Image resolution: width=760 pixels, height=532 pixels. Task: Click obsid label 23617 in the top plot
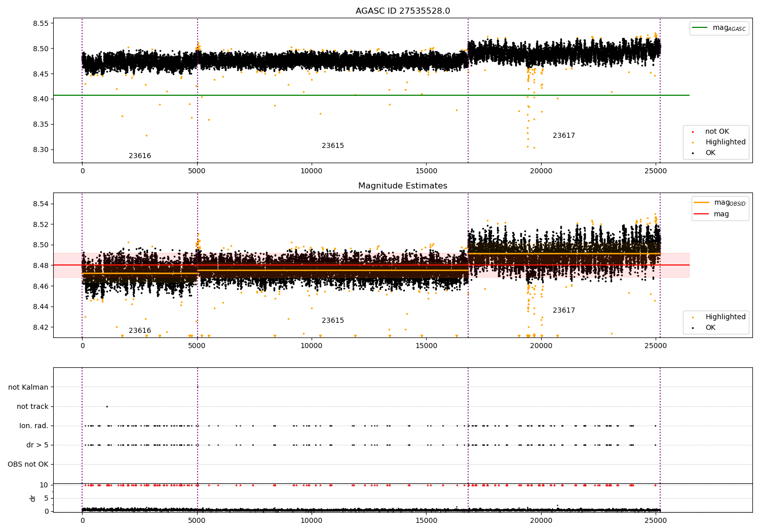pyautogui.click(x=564, y=136)
